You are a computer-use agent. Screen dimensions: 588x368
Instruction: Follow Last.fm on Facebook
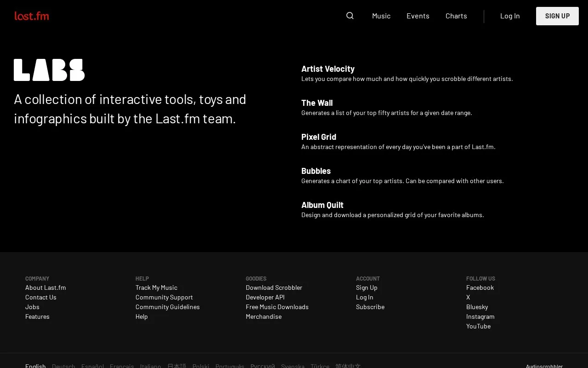coord(480,287)
